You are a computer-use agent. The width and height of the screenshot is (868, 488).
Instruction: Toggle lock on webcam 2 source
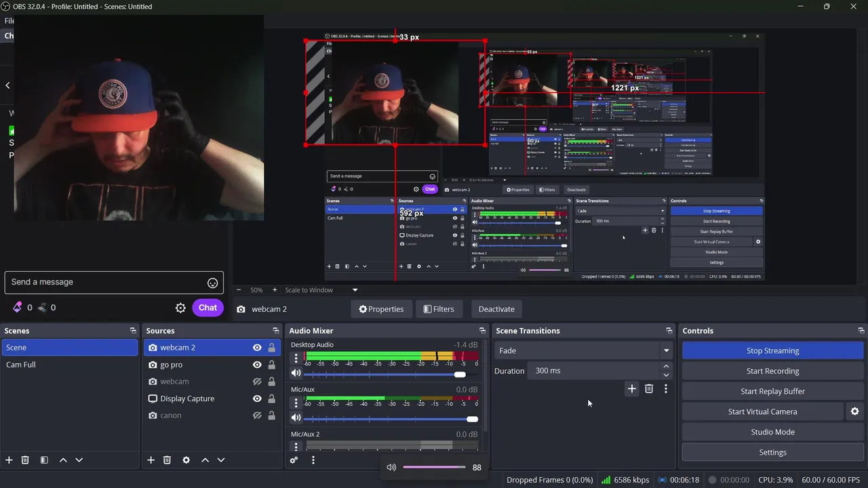[271, 348]
